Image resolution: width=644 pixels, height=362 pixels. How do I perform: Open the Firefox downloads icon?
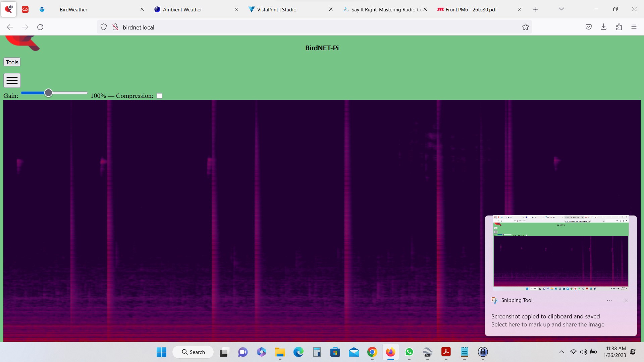603,27
